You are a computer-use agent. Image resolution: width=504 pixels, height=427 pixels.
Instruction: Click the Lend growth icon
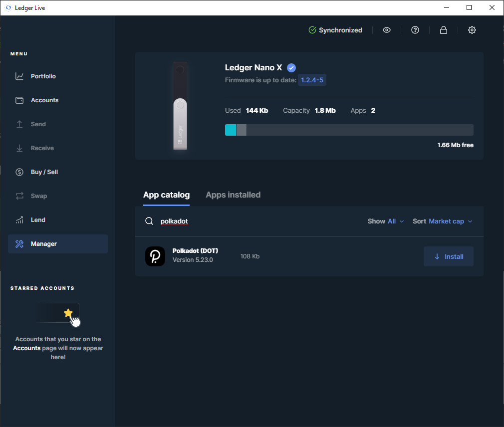pyautogui.click(x=19, y=220)
